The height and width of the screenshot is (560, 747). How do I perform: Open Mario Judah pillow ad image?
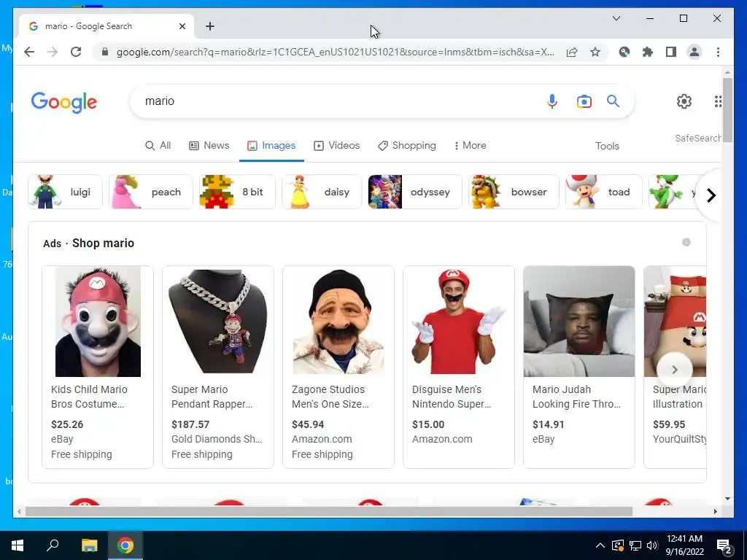pos(578,322)
